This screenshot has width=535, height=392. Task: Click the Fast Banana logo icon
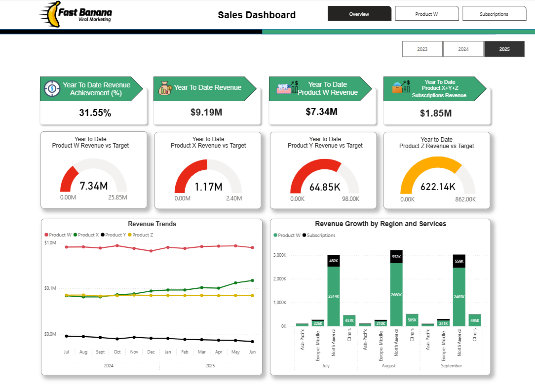coord(48,13)
